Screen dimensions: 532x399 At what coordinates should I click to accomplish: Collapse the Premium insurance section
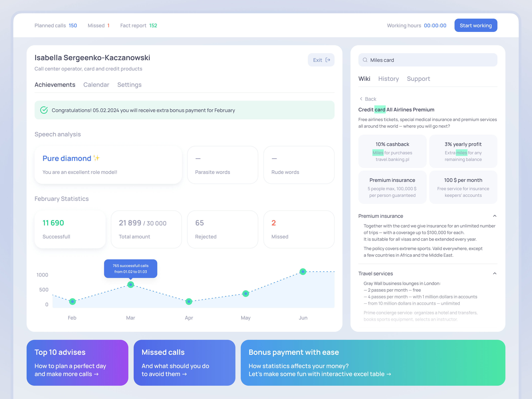coord(495,216)
